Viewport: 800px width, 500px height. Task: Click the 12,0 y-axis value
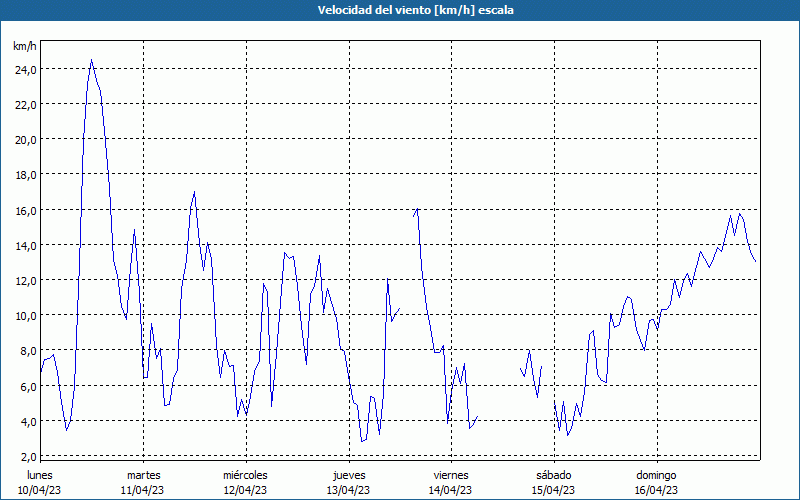click(26, 281)
